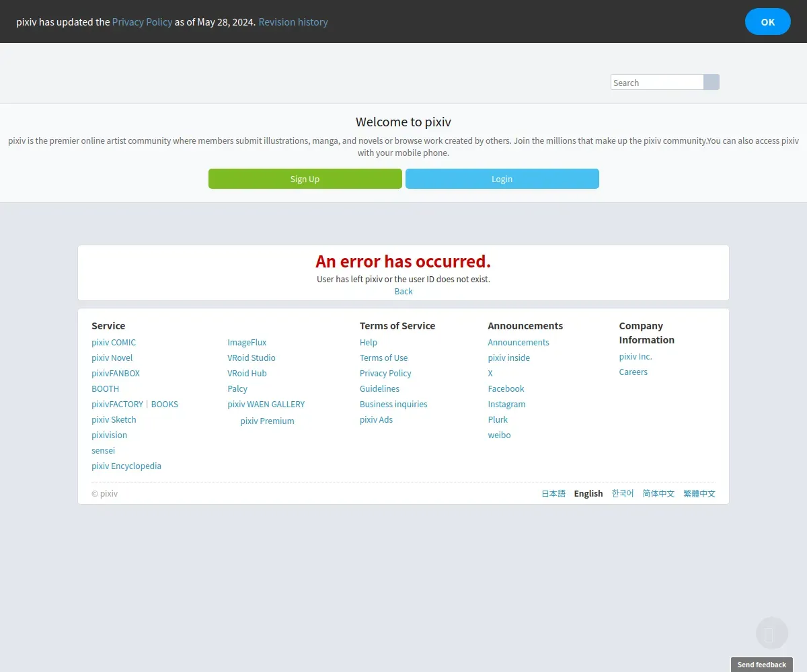Open VRoid Hub link
The image size is (807, 672).
[x=247, y=373]
